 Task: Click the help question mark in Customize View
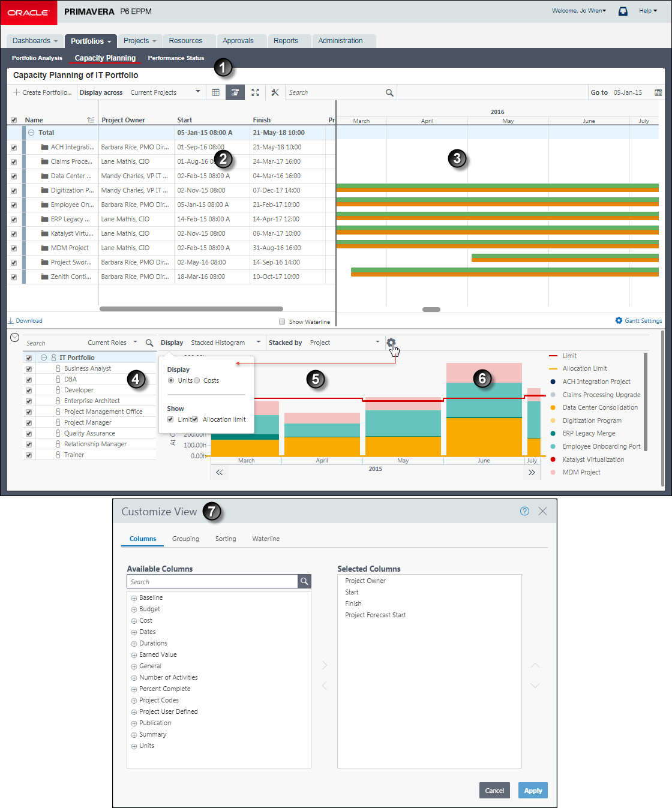[524, 511]
